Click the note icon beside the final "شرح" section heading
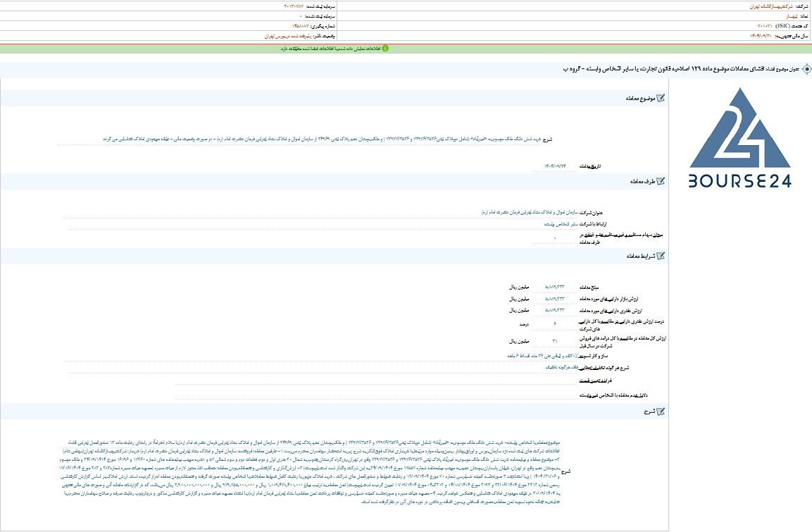Viewport: 812px width, 532px height. [661, 412]
